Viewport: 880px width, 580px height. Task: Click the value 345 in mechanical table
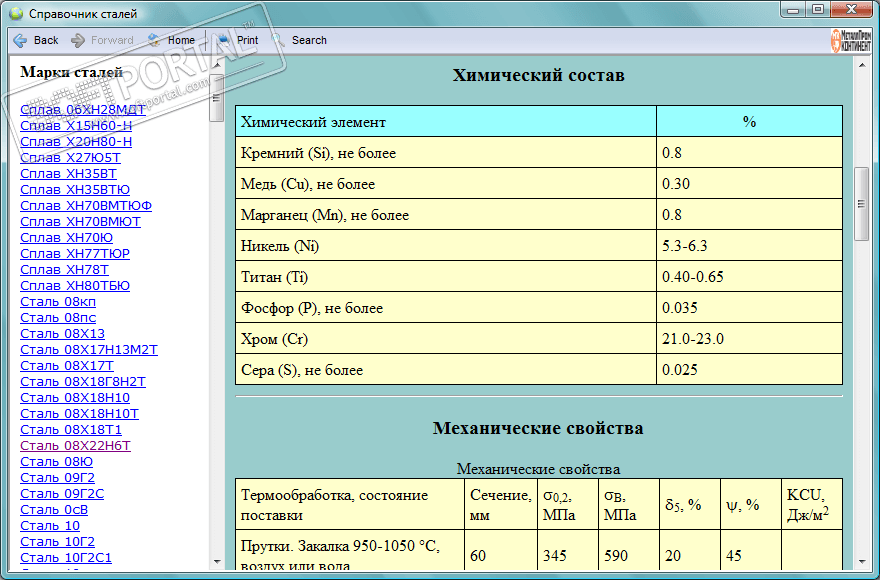click(x=554, y=556)
